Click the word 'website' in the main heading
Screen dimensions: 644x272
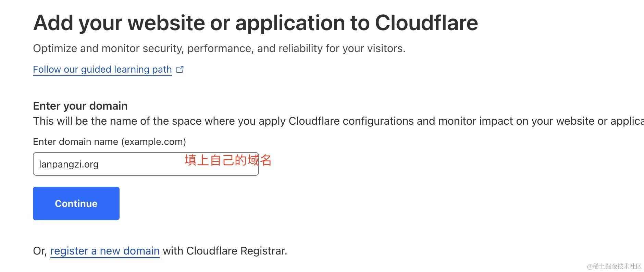(166, 23)
